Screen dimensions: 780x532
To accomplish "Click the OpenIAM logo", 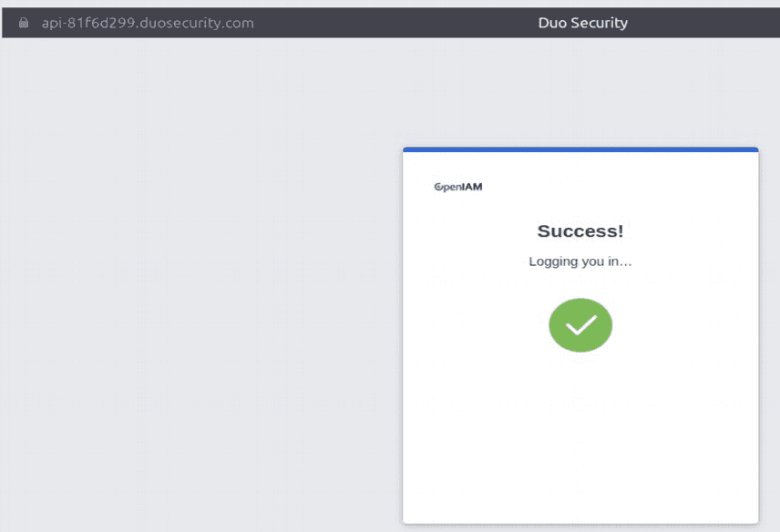I will (458, 188).
